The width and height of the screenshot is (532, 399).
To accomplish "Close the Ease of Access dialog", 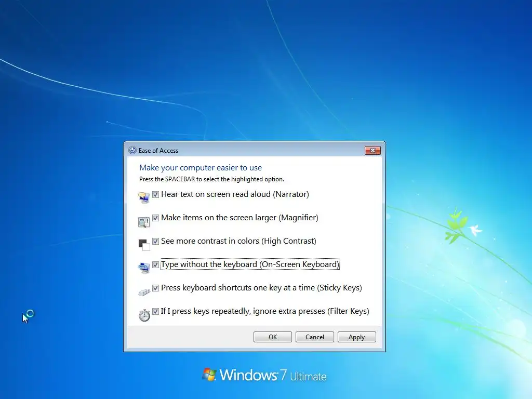I will pyautogui.click(x=373, y=150).
